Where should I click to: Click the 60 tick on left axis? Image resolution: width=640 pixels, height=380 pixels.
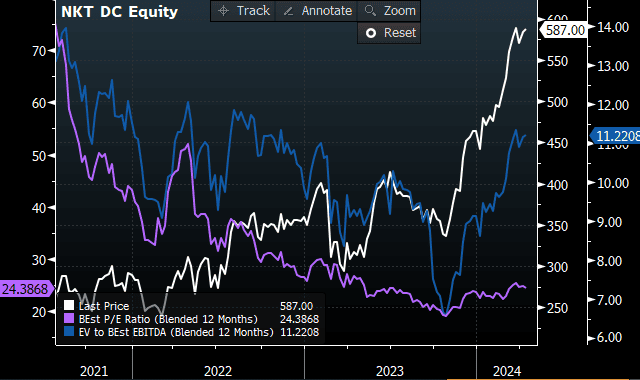pos(39,103)
